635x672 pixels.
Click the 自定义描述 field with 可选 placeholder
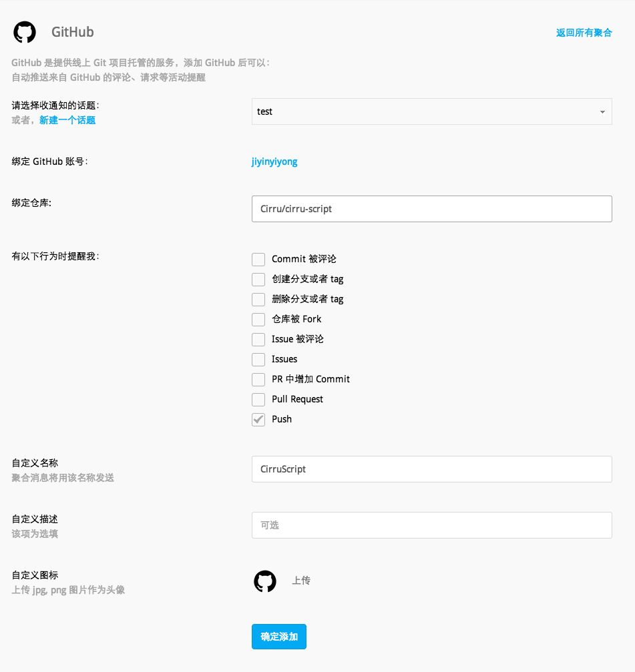click(x=432, y=525)
